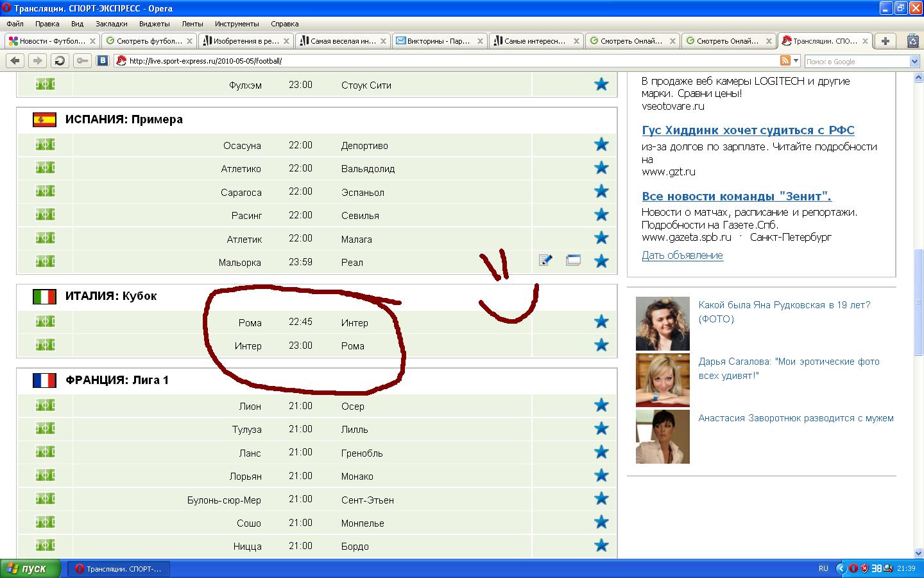Favorite the Осасуна – Депортиво match star
This screenshot has height=578, width=924.
601,144
